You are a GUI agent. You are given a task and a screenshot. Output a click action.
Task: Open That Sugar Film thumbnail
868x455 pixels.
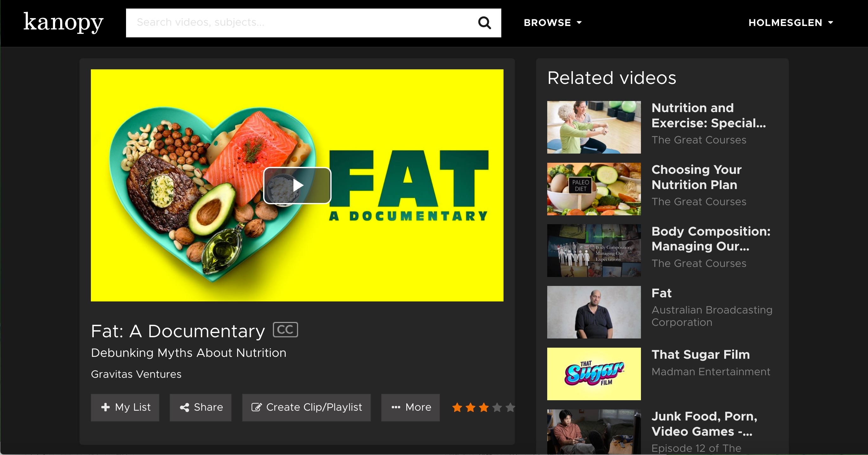point(594,374)
